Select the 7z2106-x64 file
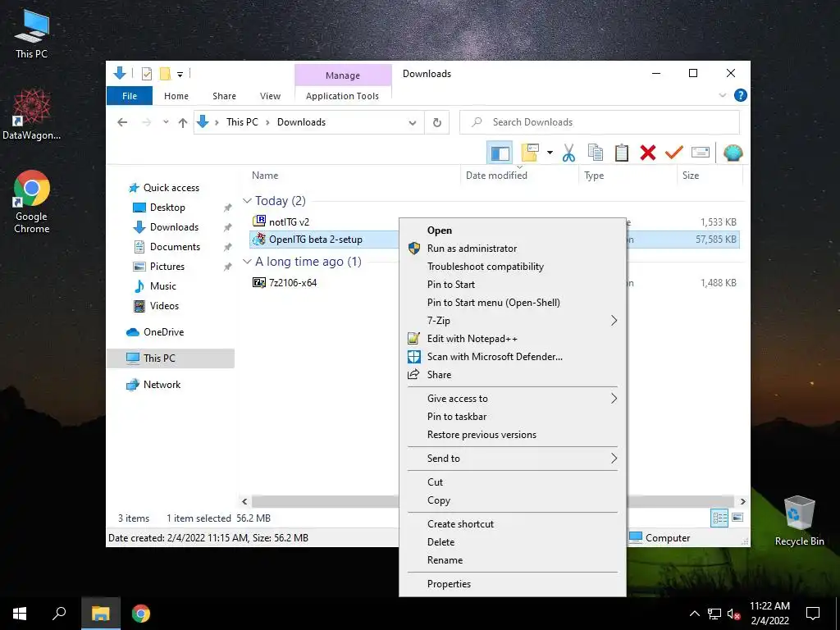The width and height of the screenshot is (840, 630). click(x=293, y=283)
